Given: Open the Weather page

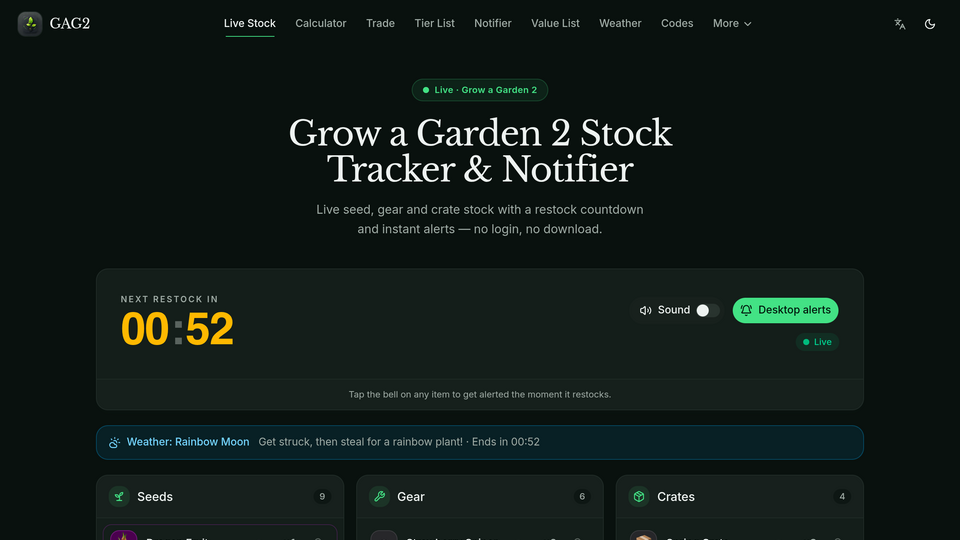Looking at the screenshot, I should coord(620,23).
